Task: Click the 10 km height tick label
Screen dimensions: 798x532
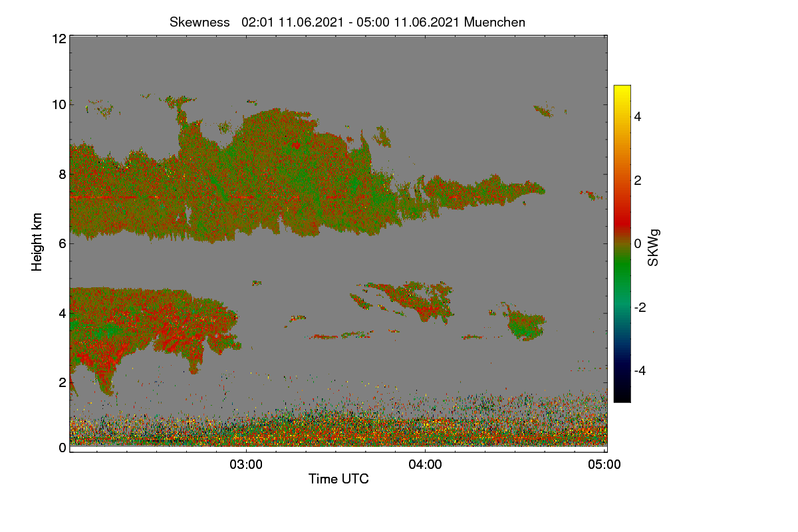Action: click(x=59, y=104)
